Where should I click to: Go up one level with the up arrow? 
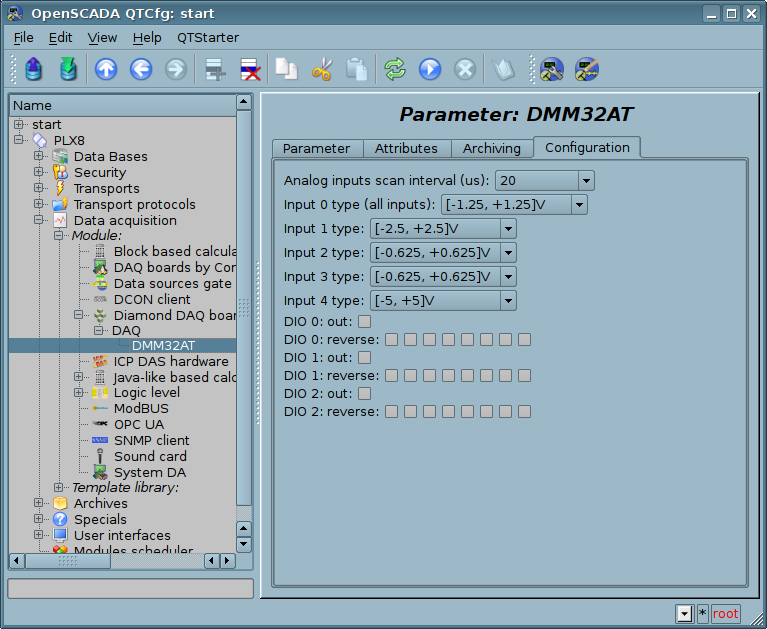pyautogui.click(x=106, y=69)
